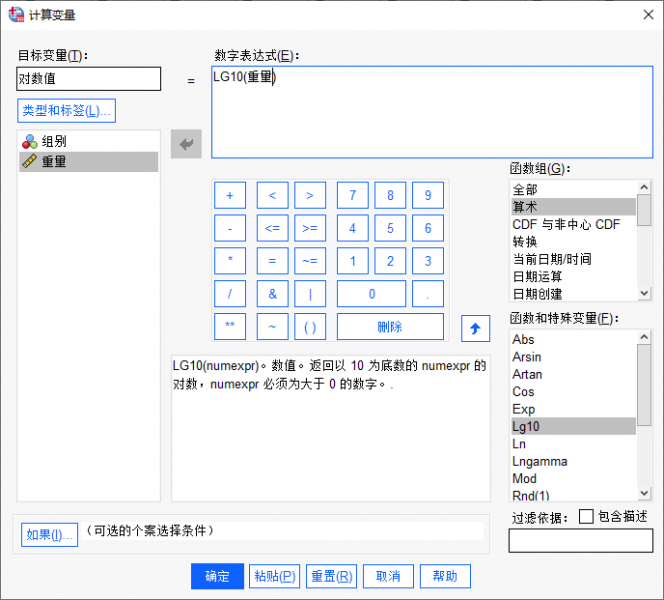The image size is (664, 600).
Task: Click keypad number 4
Action: [x=353, y=228]
